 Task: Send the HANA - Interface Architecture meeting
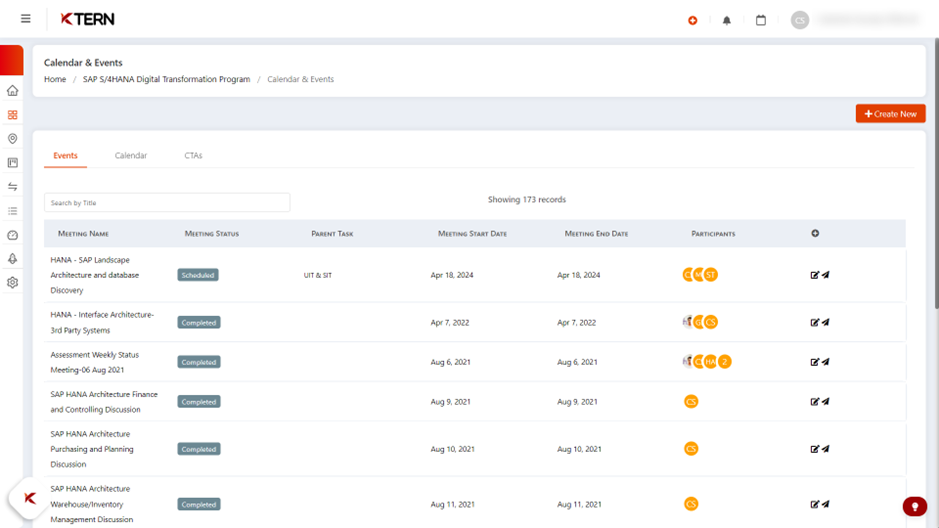click(x=825, y=322)
